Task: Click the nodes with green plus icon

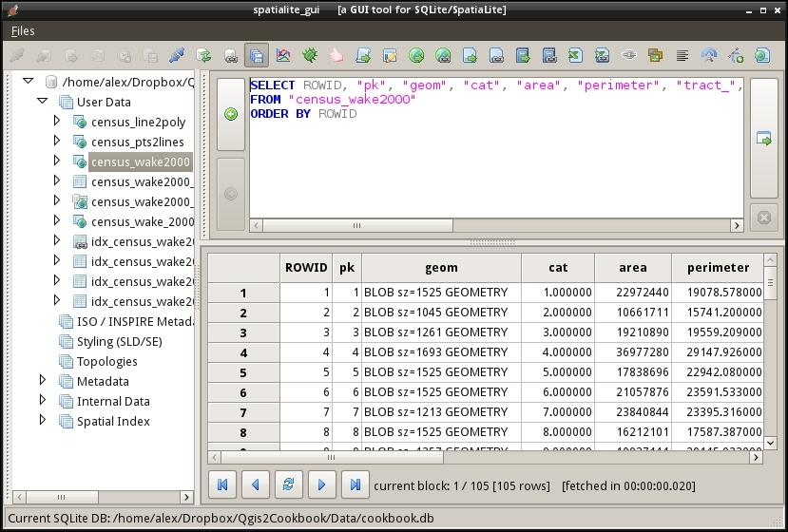Action: point(736,55)
